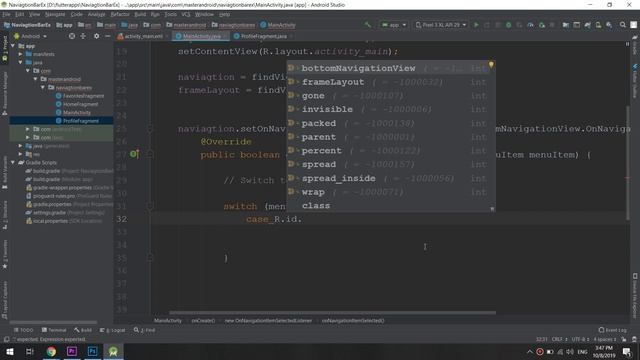Viewport: 640px width, 360px height.
Task: Toggle the Structure side tab
Action: pyautogui.click(x=4, y=214)
